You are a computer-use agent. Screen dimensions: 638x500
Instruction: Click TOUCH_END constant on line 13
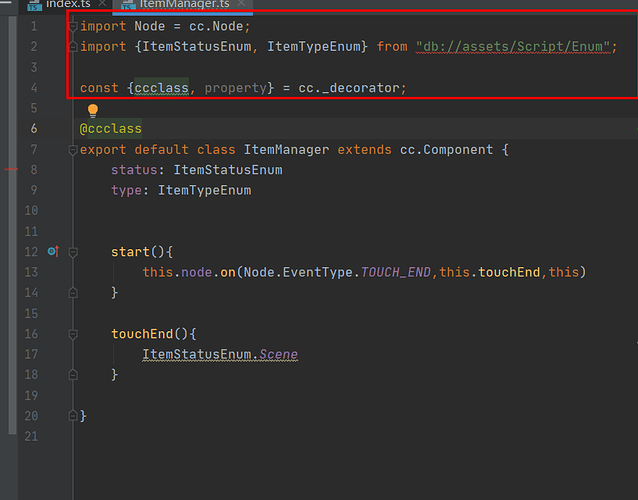(x=395, y=272)
